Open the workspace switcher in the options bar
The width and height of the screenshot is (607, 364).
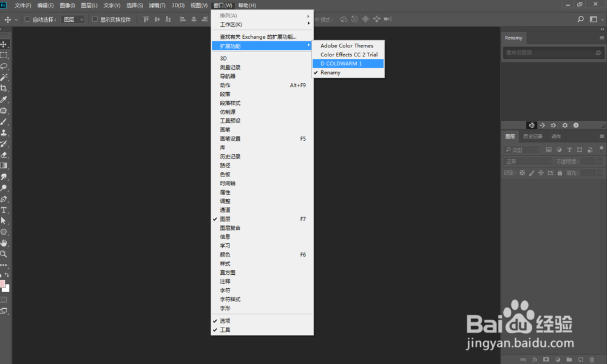click(x=595, y=19)
